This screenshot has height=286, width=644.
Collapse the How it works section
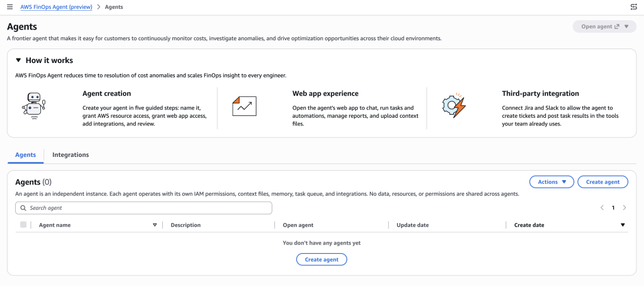pyautogui.click(x=18, y=60)
